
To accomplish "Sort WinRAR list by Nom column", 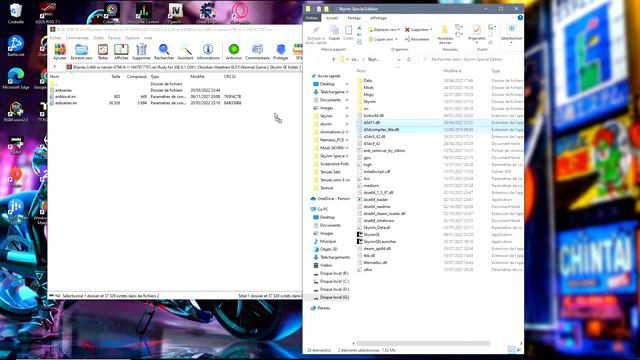I will point(54,76).
